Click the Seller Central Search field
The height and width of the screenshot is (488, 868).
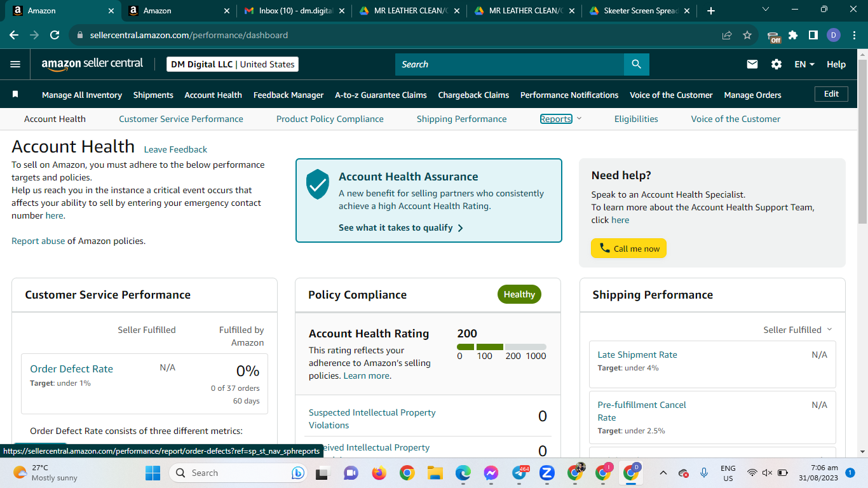[510, 64]
